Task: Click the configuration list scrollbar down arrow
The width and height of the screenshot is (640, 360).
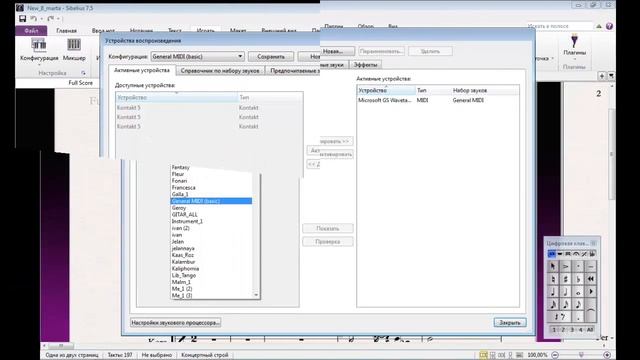Action: tap(256, 295)
